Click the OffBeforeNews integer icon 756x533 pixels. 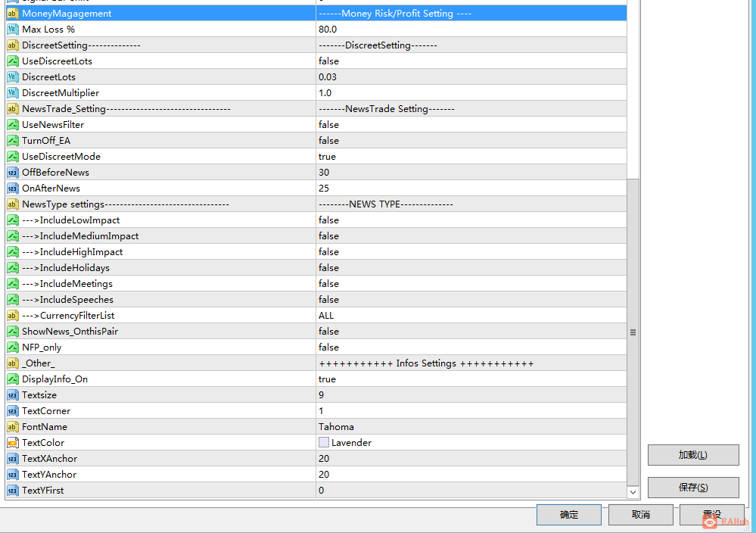tap(13, 173)
